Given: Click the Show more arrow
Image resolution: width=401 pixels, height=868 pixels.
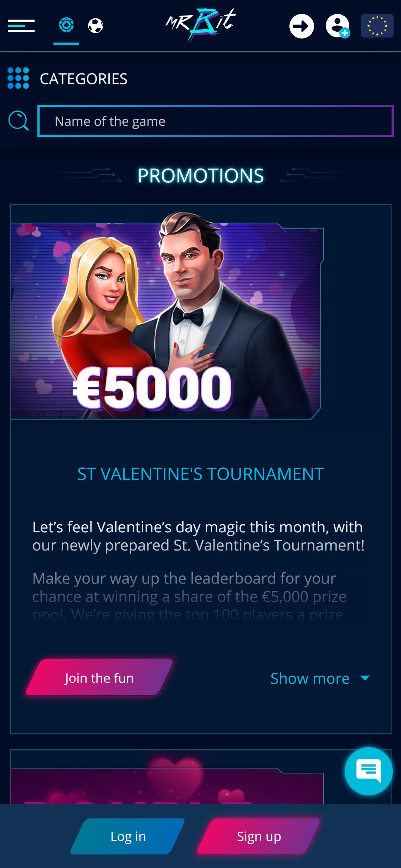Looking at the screenshot, I should point(365,678).
